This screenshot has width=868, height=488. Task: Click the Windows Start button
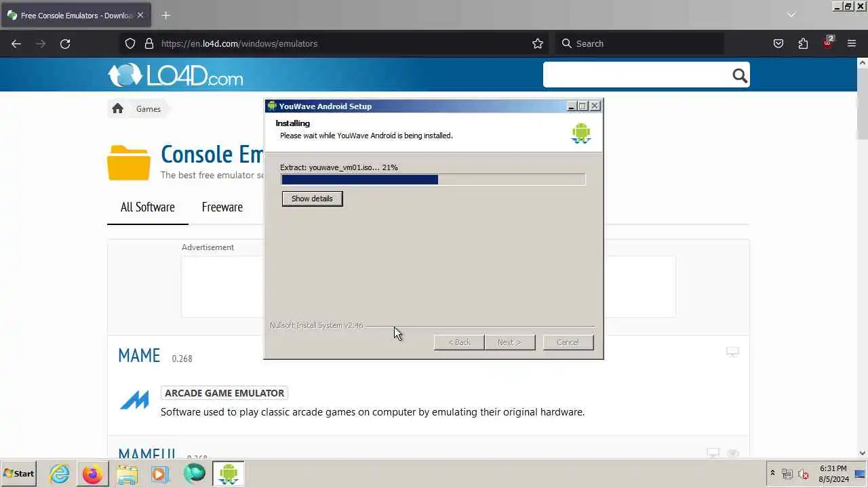pyautogui.click(x=19, y=474)
